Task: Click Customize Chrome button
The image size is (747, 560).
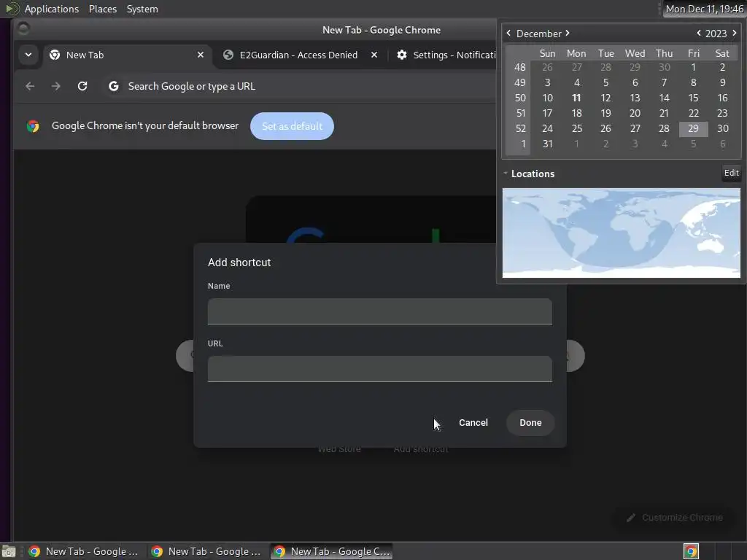Action: coord(675,518)
